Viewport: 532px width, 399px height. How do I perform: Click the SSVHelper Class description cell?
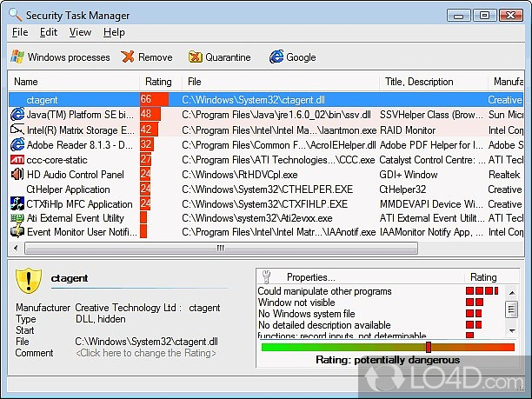[x=431, y=115]
